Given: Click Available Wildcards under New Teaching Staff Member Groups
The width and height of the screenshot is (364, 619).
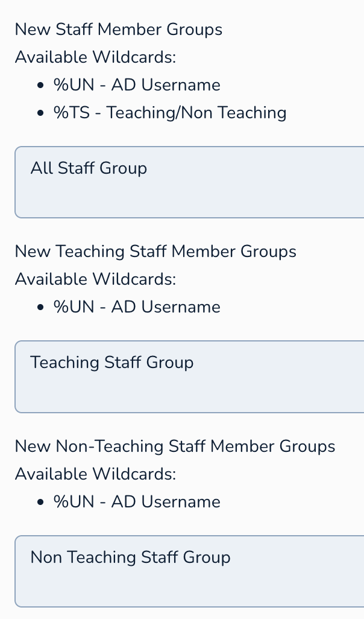Looking at the screenshot, I should pos(95,279).
